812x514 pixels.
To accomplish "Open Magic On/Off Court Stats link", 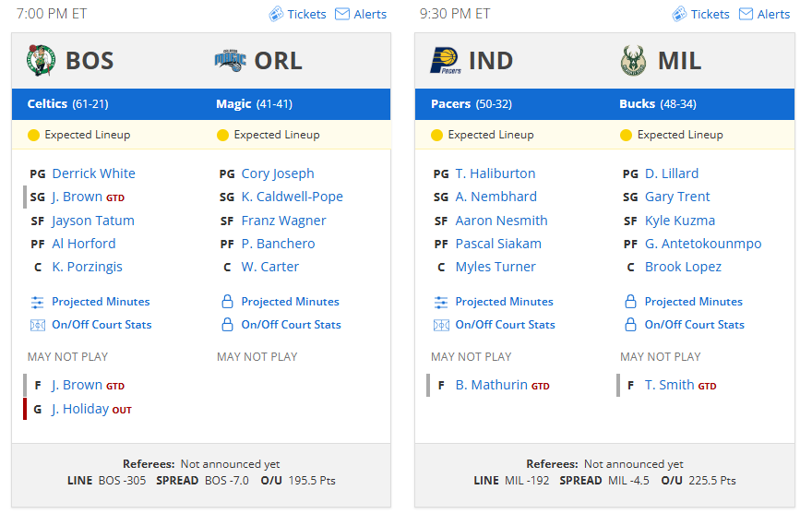I will (x=291, y=325).
